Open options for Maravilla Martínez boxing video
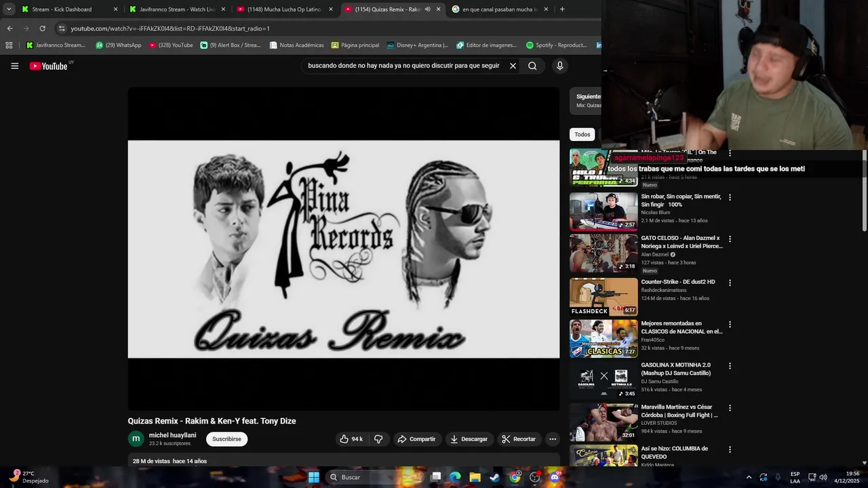Screen dimensions: 868x488 tap(730, 408)
